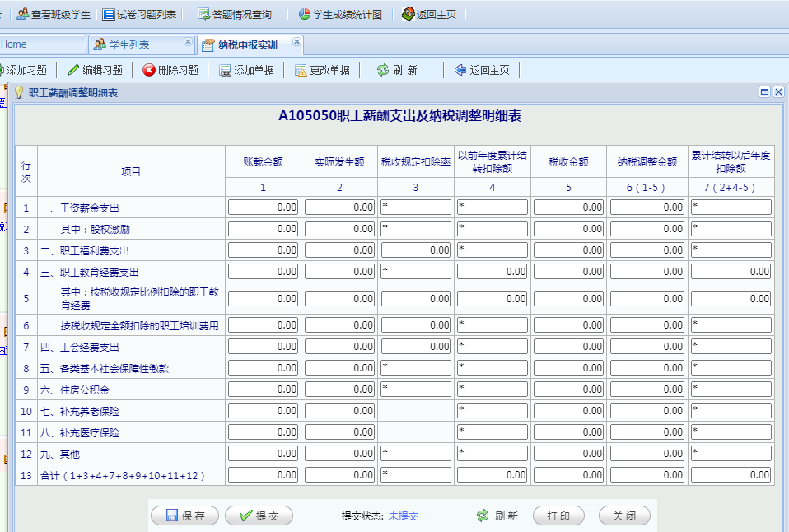Screen dimensions: 789x532
Task: Click 税收规定扣除率 field for 按税收规定全额扣除的职工培训费用
Action: pos(416,325)
